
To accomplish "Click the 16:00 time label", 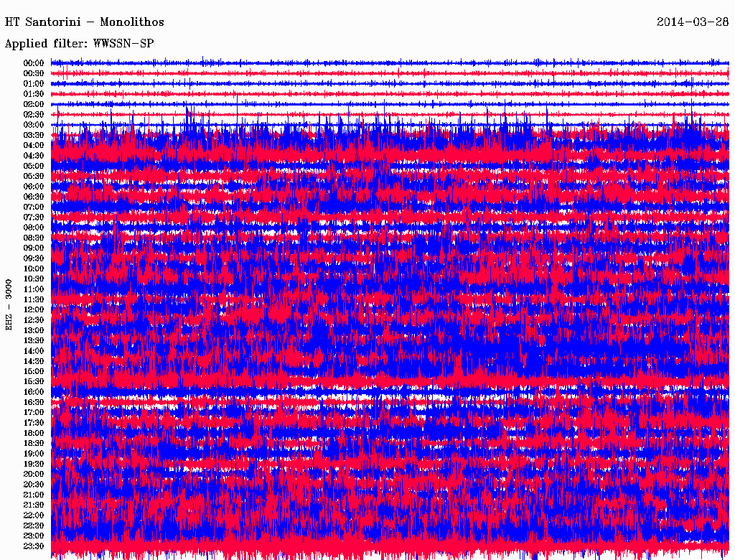I will [x=34, y=392].
